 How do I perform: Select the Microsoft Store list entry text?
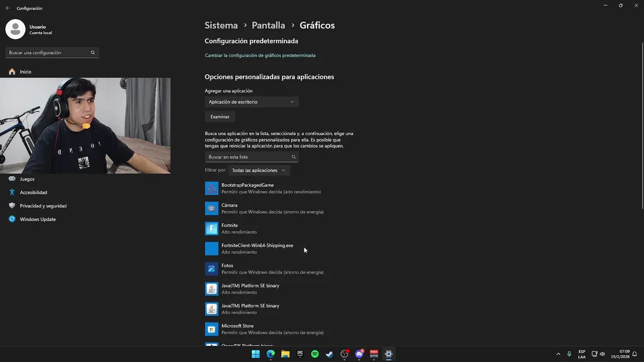coord(237,326)
